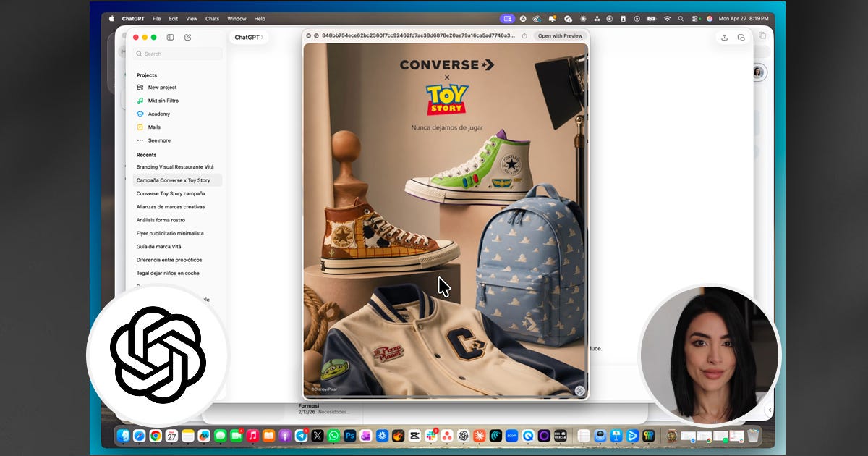
Task: Click the date and time in menu bar
Action: pyautogui.click(x=744, y=18)
